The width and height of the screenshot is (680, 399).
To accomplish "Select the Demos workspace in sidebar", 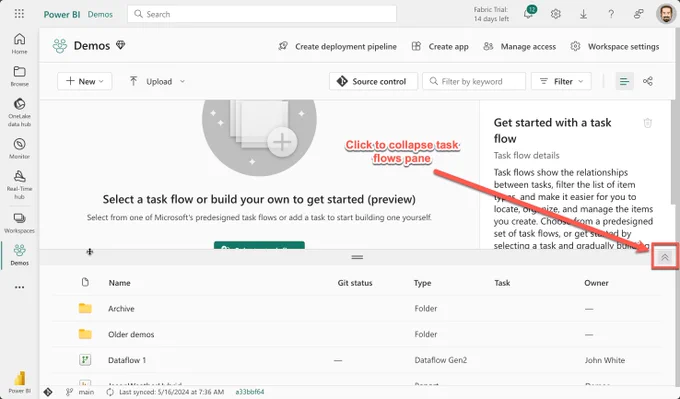I will coord(19,255).
